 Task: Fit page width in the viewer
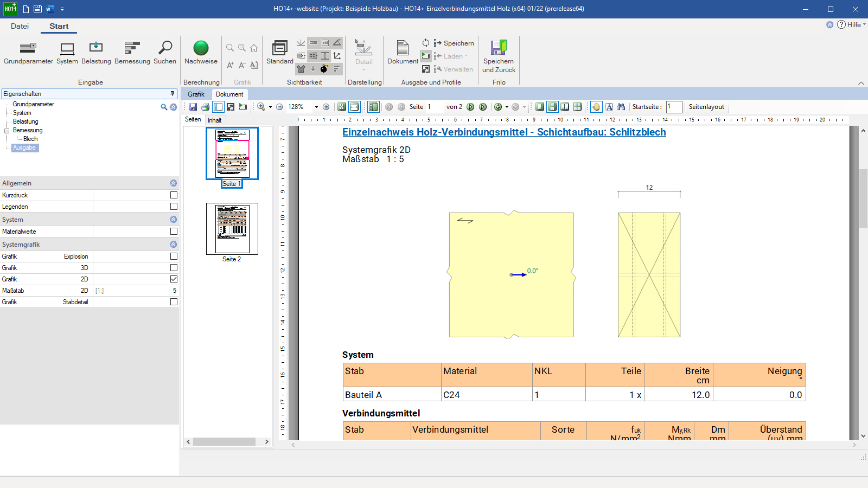point(354,107)
